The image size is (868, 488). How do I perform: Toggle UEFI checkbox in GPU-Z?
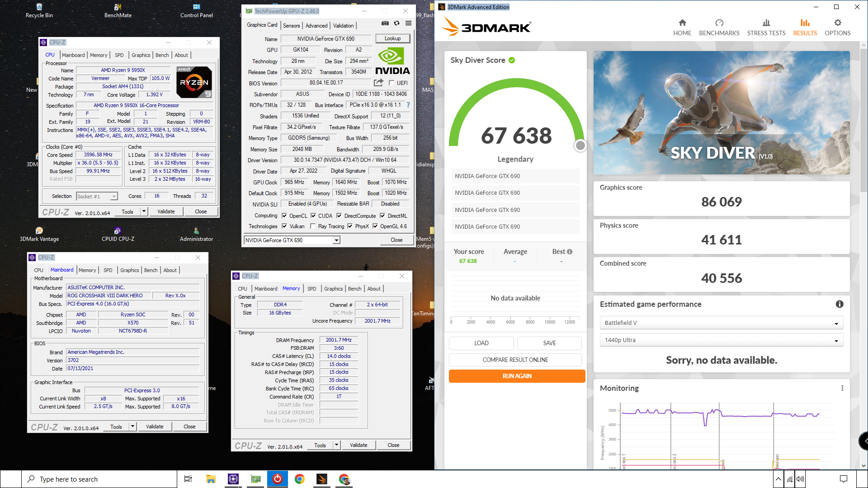coord(392,83)
